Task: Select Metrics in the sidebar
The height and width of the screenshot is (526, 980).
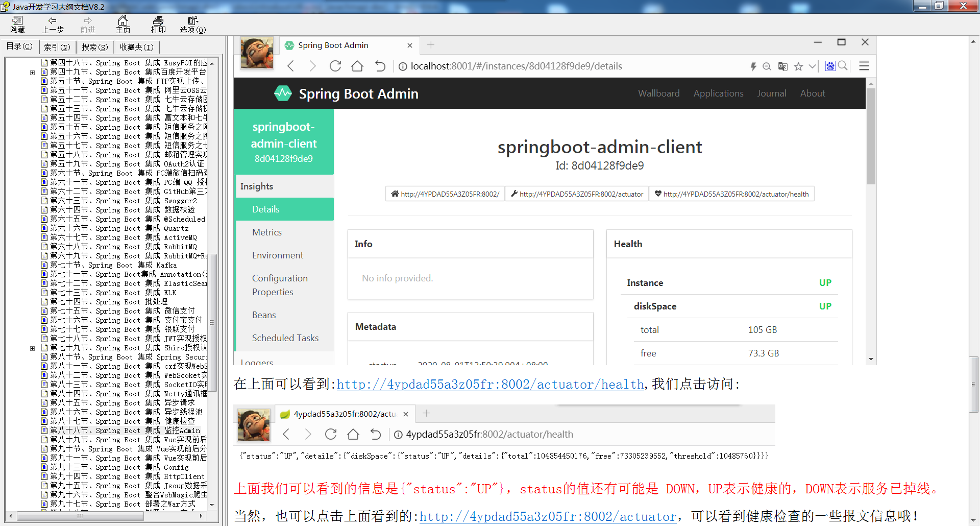Action: [x=285, y=232]
